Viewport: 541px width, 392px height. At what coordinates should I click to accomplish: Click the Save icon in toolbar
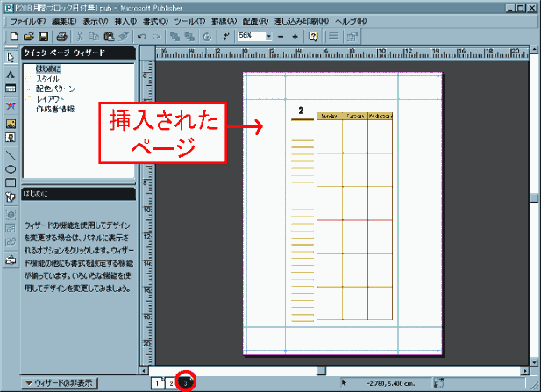(x=44, y=37)
